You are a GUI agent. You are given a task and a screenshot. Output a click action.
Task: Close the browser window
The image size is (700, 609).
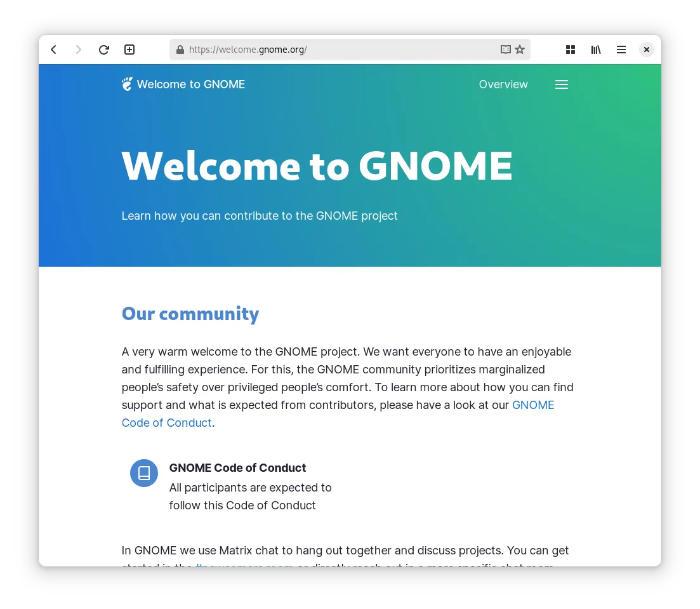tap(646, 50)
